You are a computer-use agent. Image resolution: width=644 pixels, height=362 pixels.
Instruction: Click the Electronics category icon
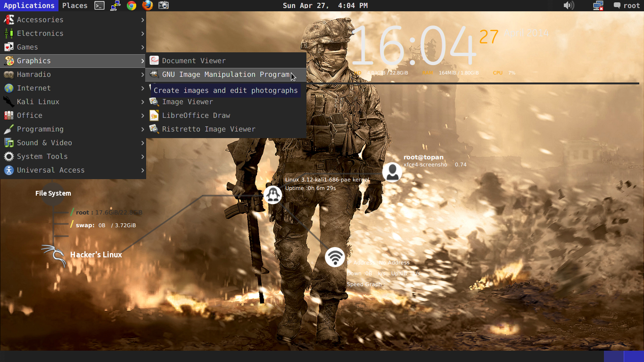pos(8,33)
